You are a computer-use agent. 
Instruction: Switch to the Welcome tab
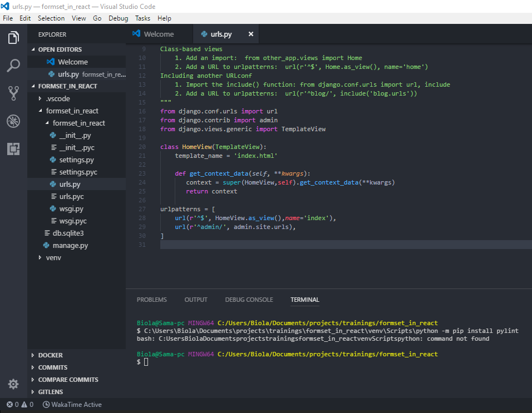point(159,34)
